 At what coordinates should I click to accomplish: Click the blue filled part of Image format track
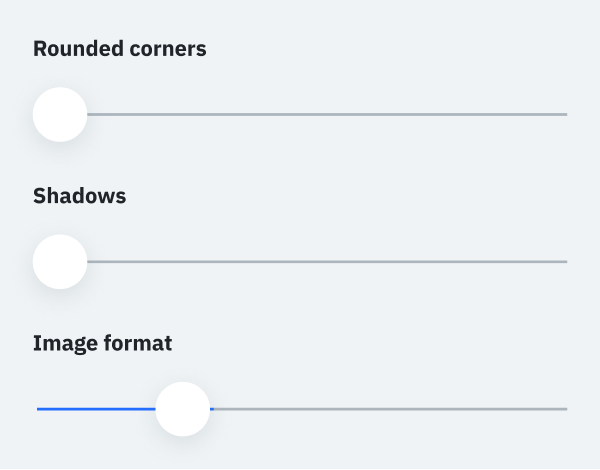tap(95, 409)
